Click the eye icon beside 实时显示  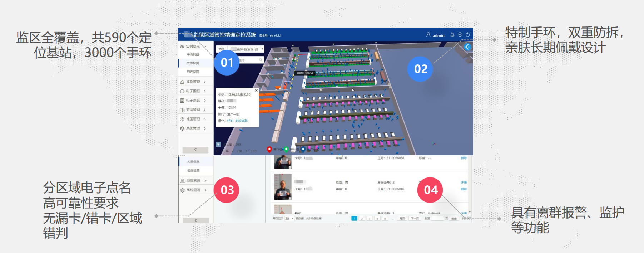pyautogui.click(x=182, y=47)
